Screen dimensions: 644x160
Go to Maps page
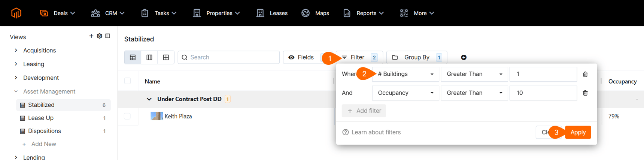[315, 13]
